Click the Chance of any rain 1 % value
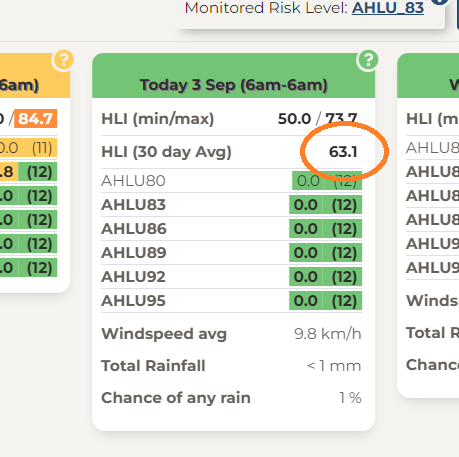Viewport: 459px width, 457px height. (x=350, y=398)
